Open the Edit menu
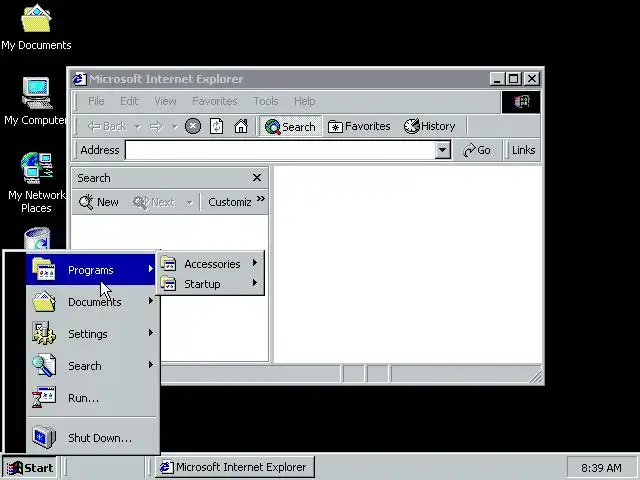Image resolution: width=640 pixels, height=480 pixels. click(129, 101)
